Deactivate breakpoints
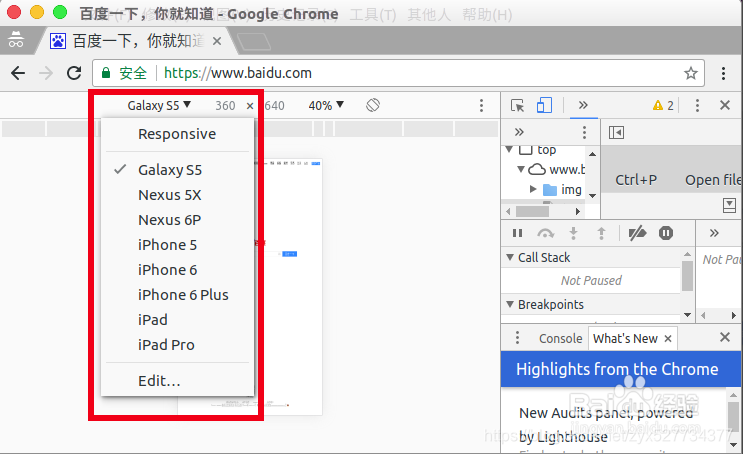This screenshot has width=743, height=454. click(637, 233)
